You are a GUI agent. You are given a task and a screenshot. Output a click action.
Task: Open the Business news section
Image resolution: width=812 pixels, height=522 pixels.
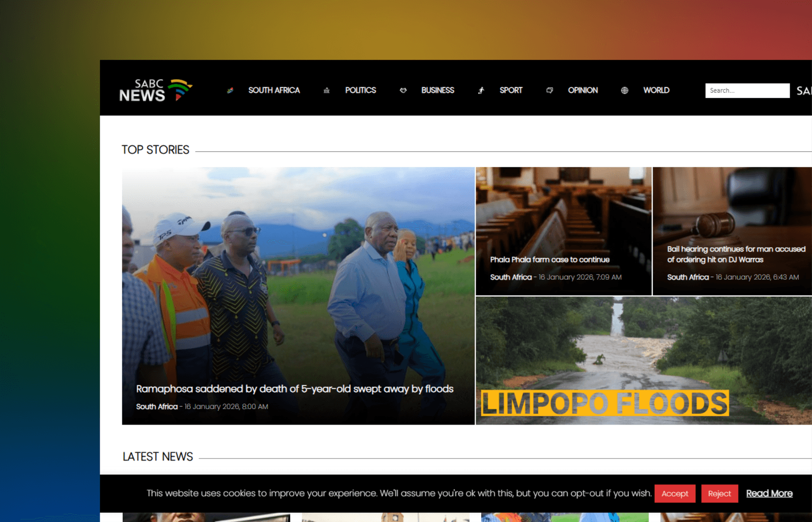(x=437, y=90)
